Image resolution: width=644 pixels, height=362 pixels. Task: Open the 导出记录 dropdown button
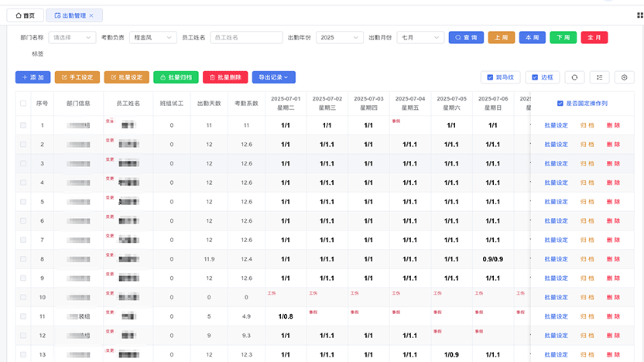coord(273,77)
